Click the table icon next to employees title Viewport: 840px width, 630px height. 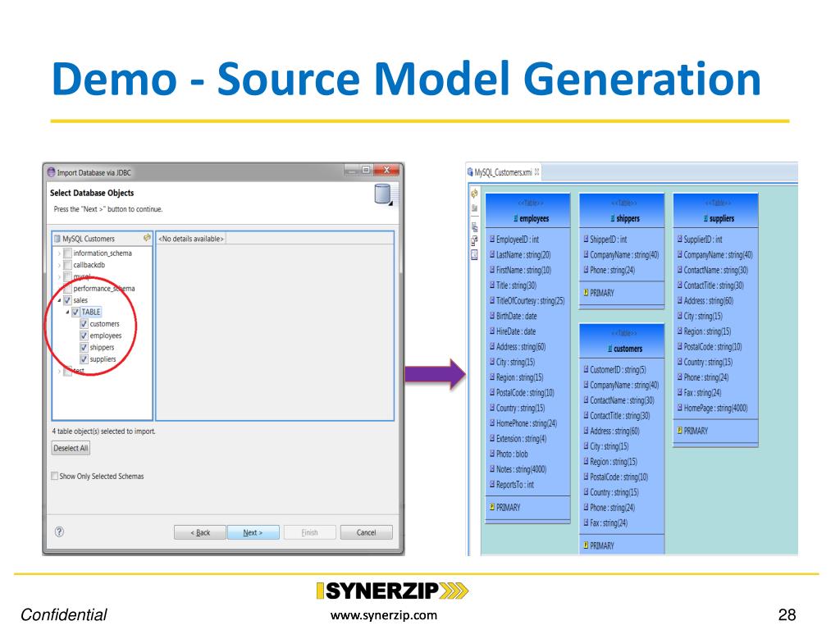click(x=516, y=218)
